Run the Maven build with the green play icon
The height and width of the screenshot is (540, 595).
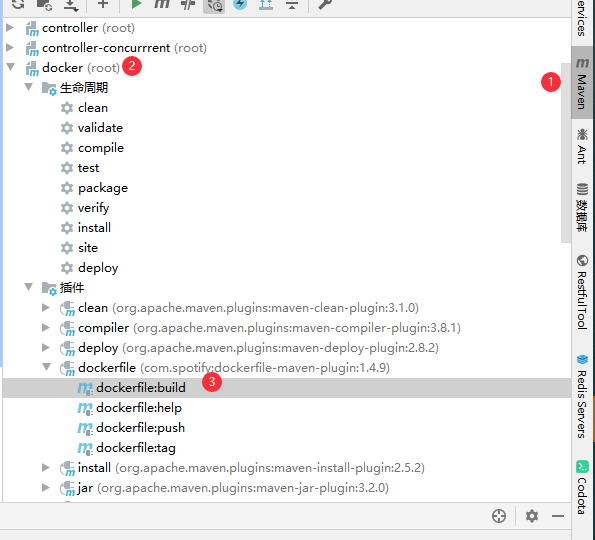tap(136, 4)
